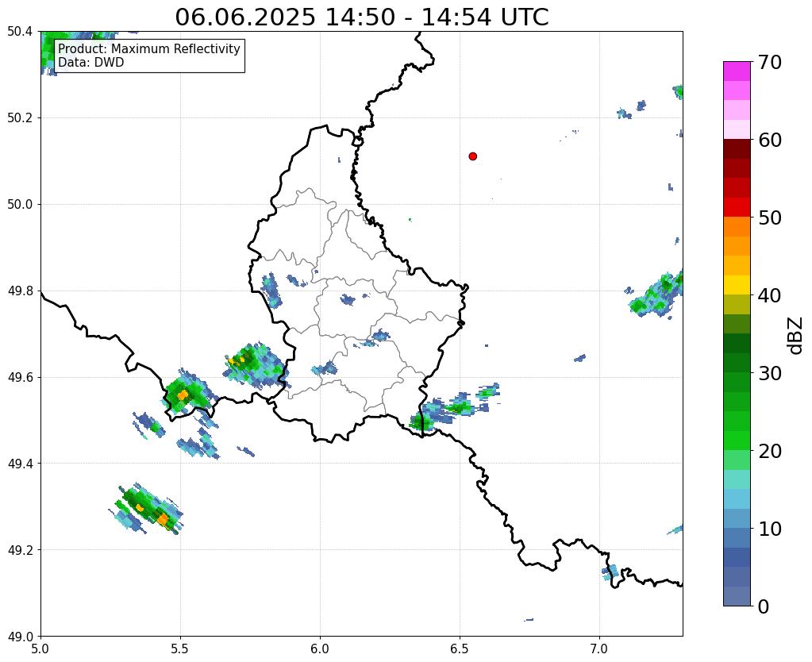Viewport: 812px width, 662px height.
Task: Click the 7.0 longitude axis label
Action: [600, 649]
